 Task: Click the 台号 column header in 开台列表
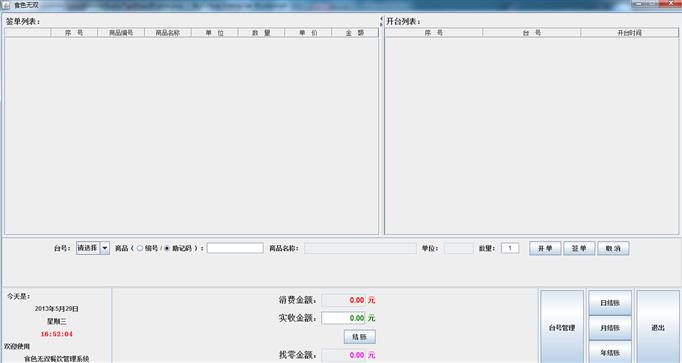[x=532, y=33]
